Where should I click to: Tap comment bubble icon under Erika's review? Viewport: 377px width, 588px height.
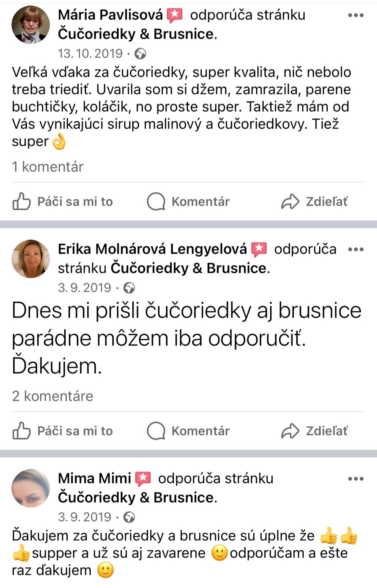point(156,431)
